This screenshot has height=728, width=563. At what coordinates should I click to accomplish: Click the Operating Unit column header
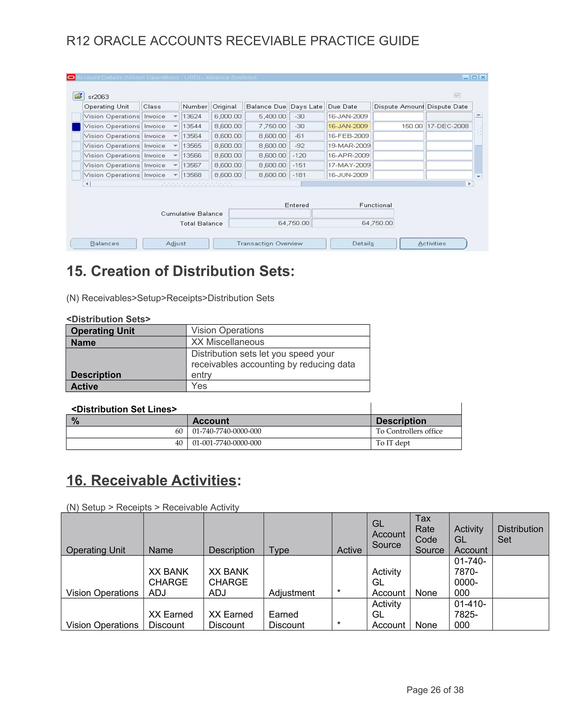tap(111, 107)
